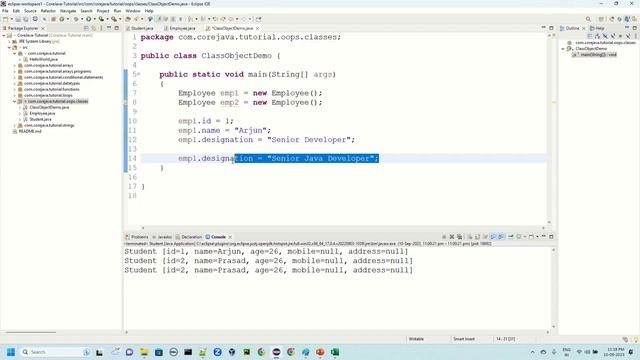The height and width of the screenshot is (360, 640).
Task: Select com.corejava.tutorial.conditional.statements package
Action: (63, 78)
